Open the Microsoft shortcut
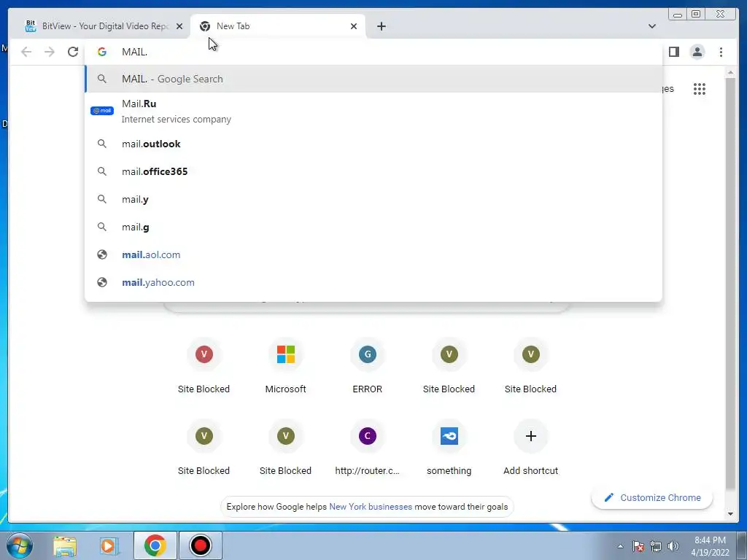The image size is (747, 560). tap(286, 366)
